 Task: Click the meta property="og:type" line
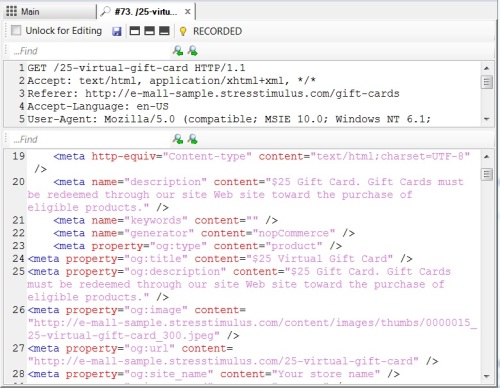click(198, 246)
